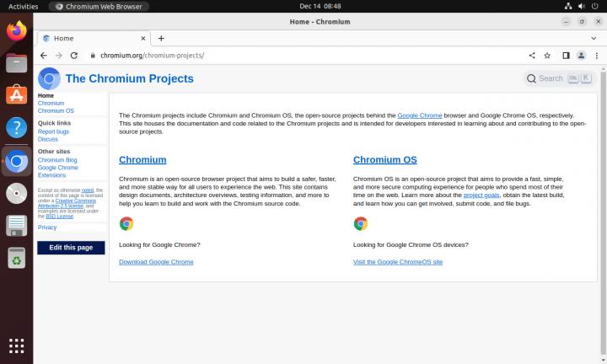Open the BSD License link
The image size is (607, 364).
(x=60, y=217)
